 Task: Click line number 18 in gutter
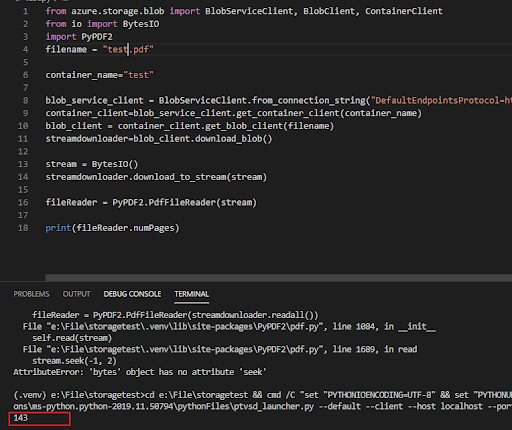pos(23,228)
